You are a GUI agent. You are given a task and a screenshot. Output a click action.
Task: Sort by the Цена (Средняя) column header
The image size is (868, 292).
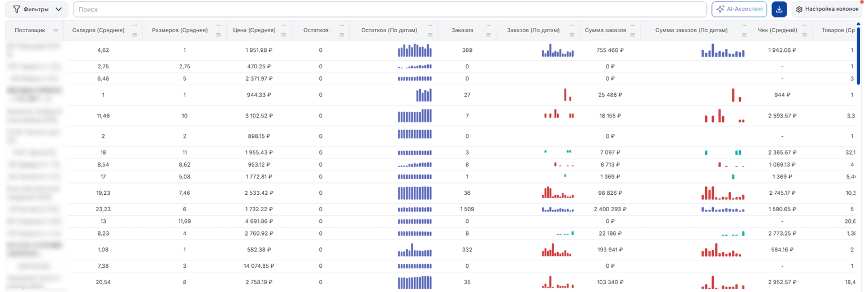254,30
